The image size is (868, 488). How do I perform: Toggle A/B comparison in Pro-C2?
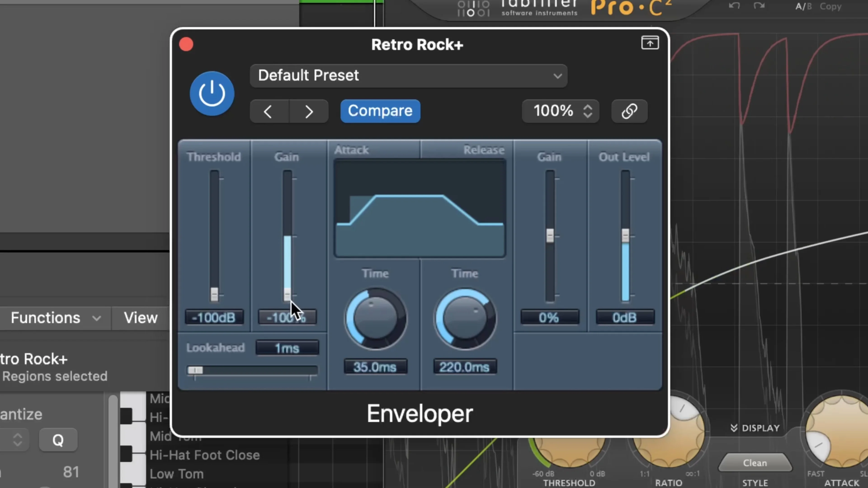click(x=803, y=6)
